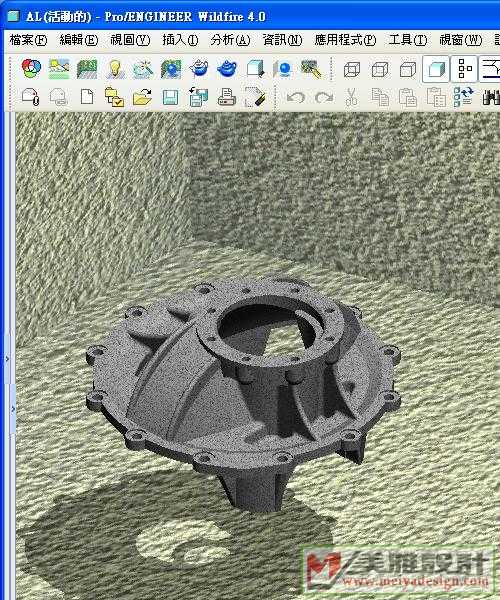Open the 分析(A) menu
Viewport: 500px width, 600px height.
[x=230, y=40]
